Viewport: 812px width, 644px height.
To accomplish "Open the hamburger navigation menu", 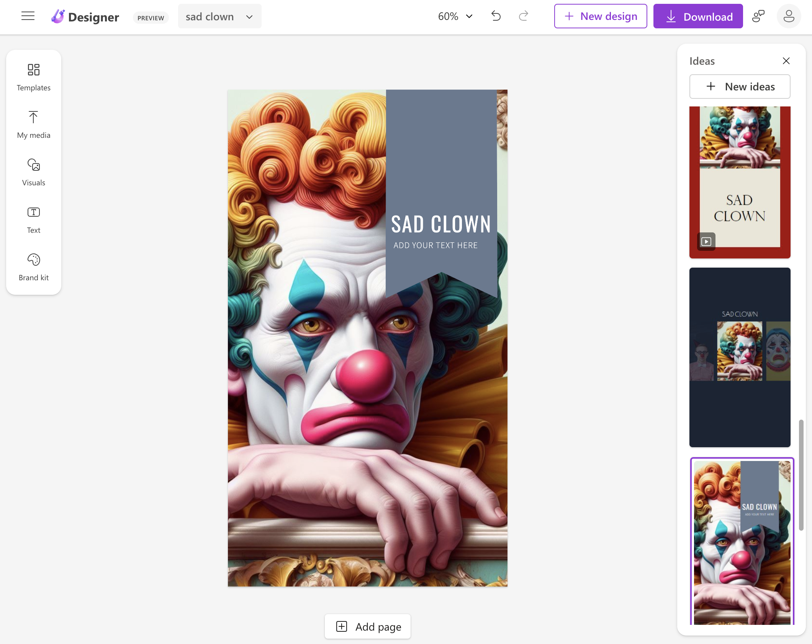I will pos(28,16).
